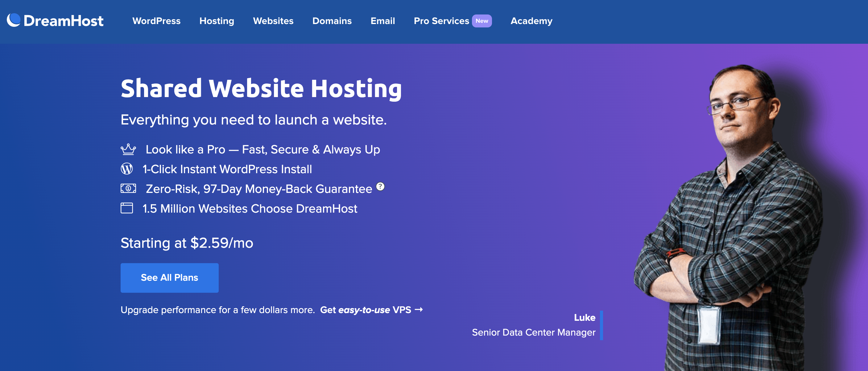Follow the Get easy-to-use VPS link
This screenshot has height=371, width=868.
coord(371,310)
